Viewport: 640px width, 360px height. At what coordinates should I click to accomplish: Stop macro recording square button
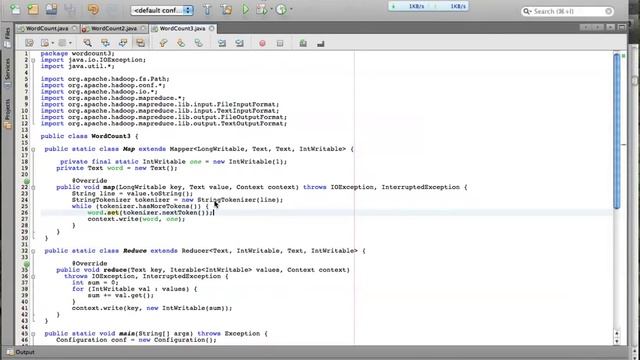[280, 43]
